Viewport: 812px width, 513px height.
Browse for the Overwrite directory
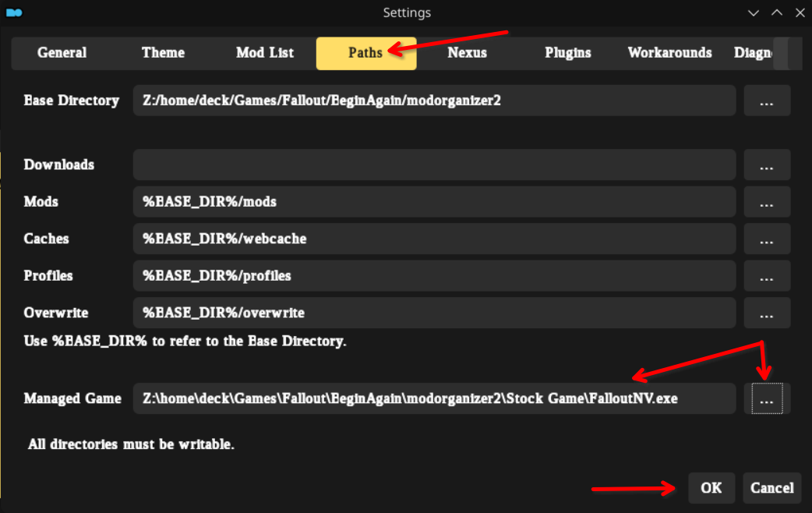pos(766,313)
